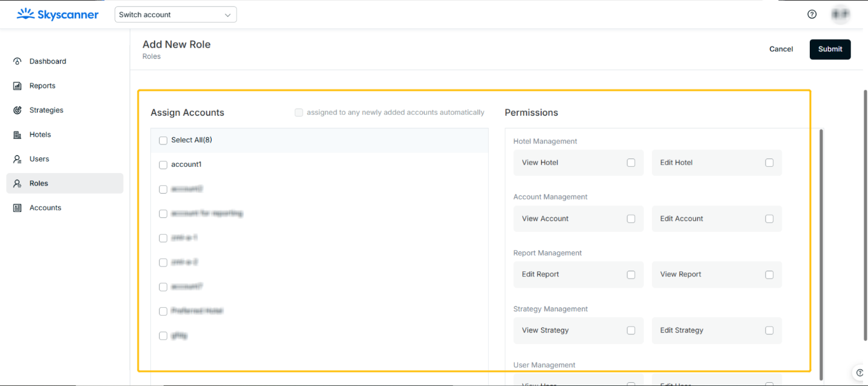Tick the View Account permission checkbox
Image resolution: width=868 pixels, height=386 pixels.
coord(631,218)
